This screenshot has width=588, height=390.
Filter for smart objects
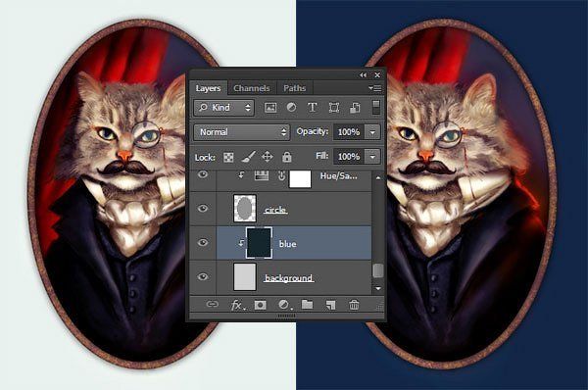(x=355, y=108)
